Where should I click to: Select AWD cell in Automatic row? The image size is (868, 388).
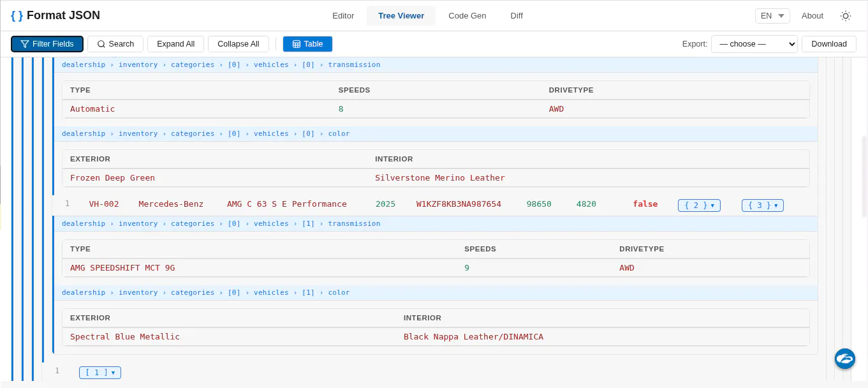coord(556,109)
